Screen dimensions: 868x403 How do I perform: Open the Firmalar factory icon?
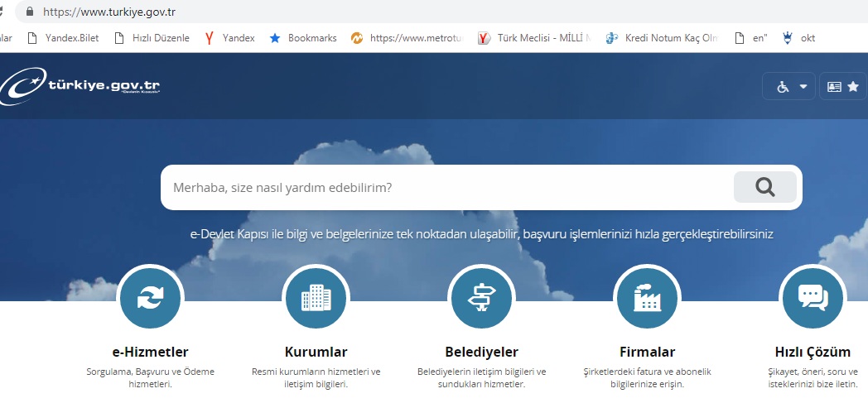point(647,297)
